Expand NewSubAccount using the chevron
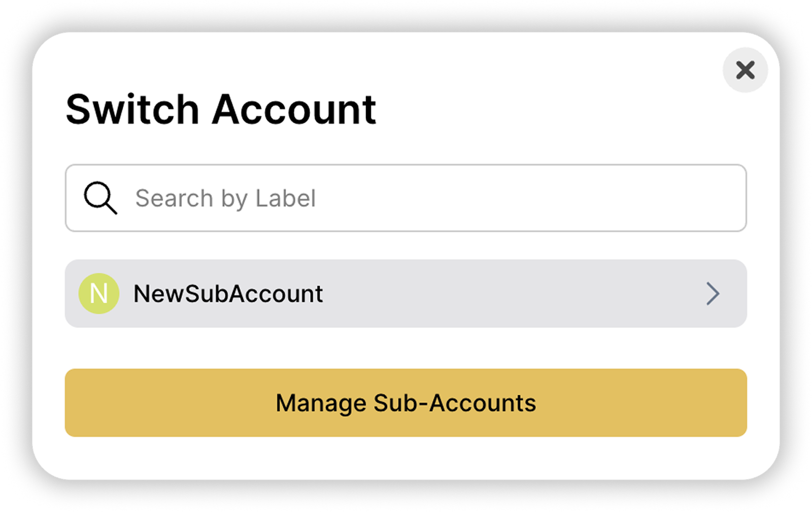This screenshot has width=812, height=512. (713, 294)
